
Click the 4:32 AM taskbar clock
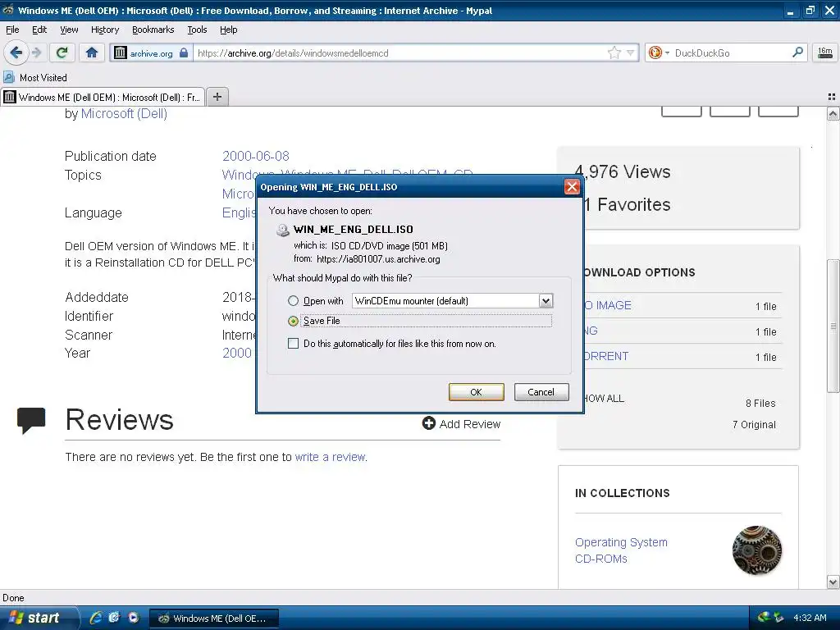(x=810, y=618)
